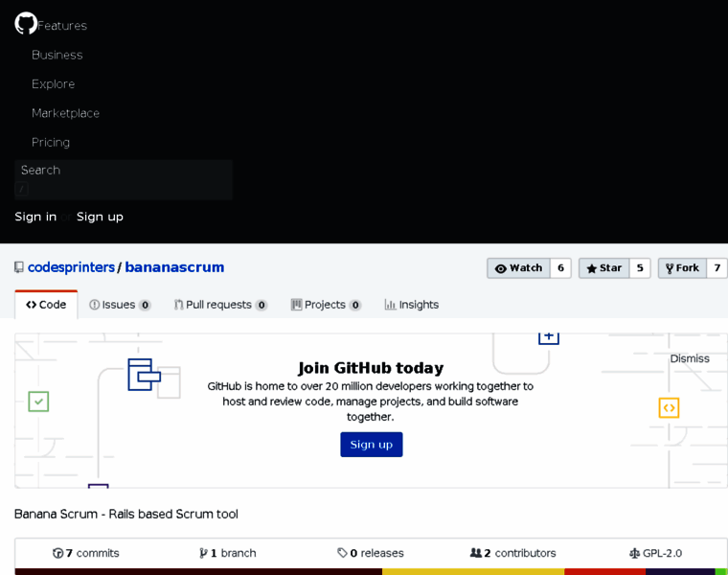View the stargazers count 5
Screen dimensions: 728x575
[640, 268]
